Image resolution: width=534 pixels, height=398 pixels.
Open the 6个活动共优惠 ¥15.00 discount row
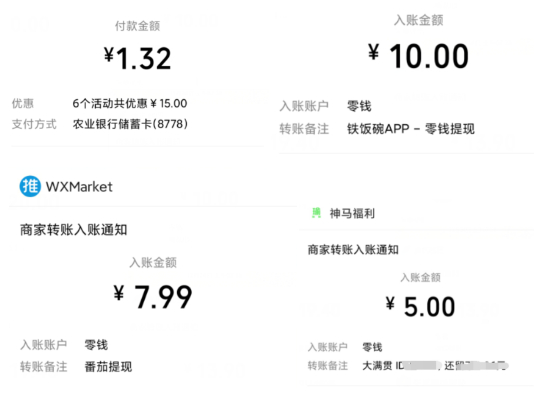click(130, 104)
